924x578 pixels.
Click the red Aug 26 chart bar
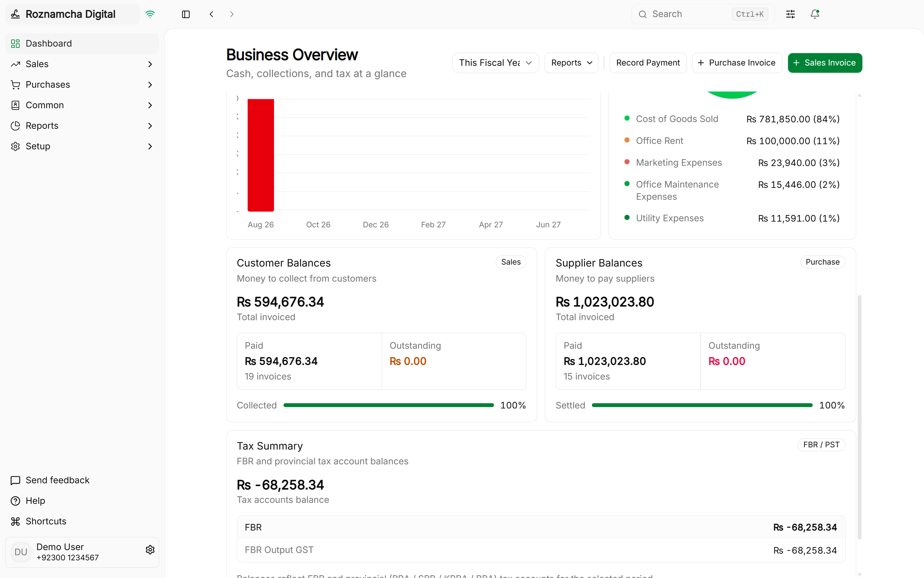click(261, 155)
